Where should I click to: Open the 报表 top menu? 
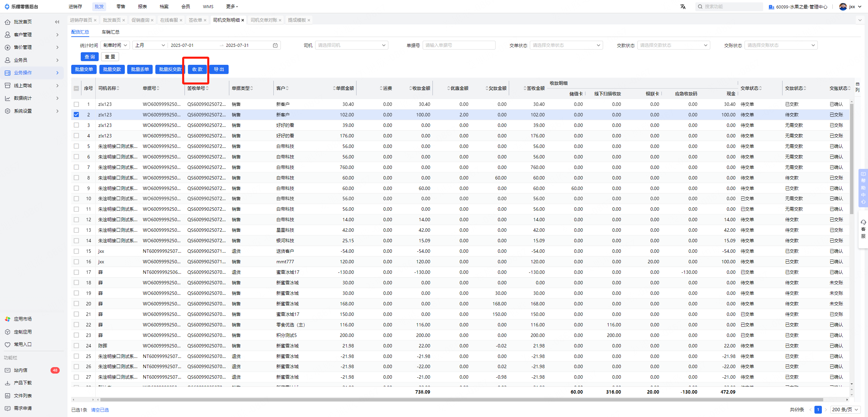[142, 6]
